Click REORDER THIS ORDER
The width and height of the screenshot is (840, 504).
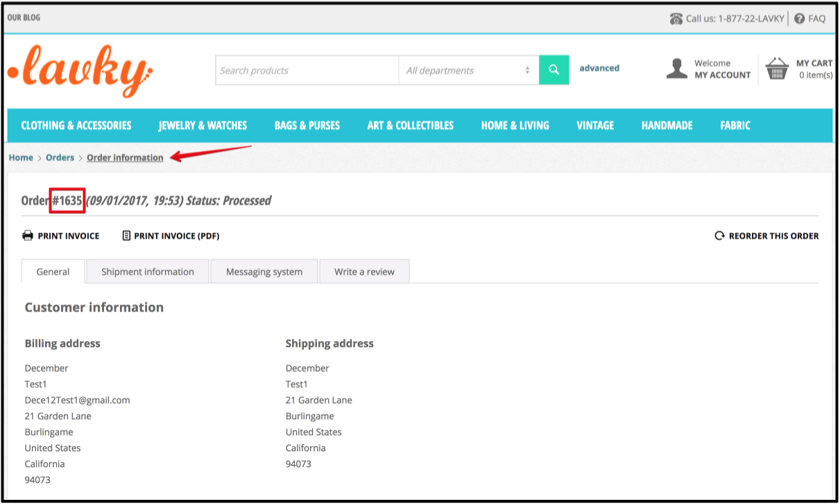point(772,236)
